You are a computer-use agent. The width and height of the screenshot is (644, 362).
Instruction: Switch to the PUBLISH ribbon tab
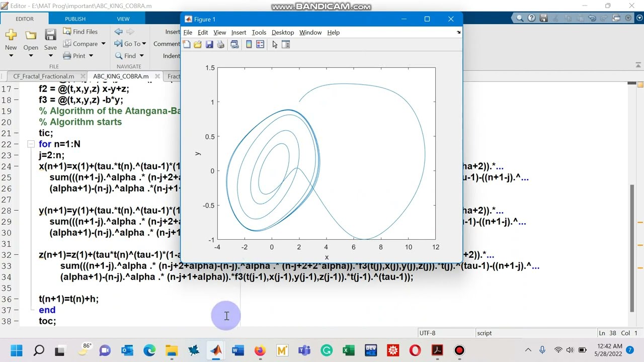pos(75,19)
